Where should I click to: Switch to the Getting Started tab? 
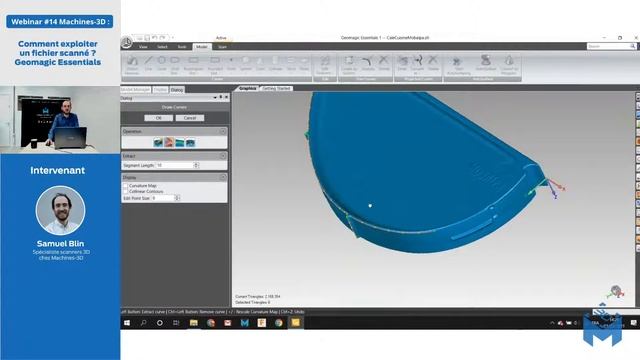tap(276, 88)
